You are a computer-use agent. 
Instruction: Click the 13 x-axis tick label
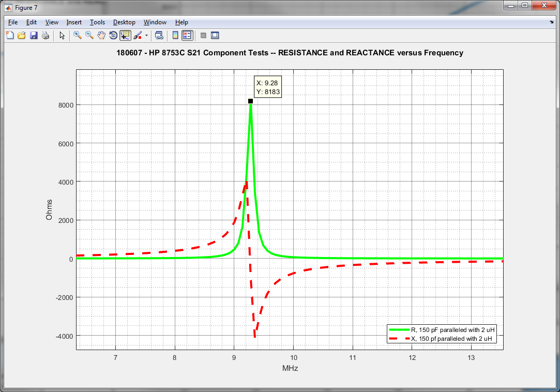click(471, 358)
